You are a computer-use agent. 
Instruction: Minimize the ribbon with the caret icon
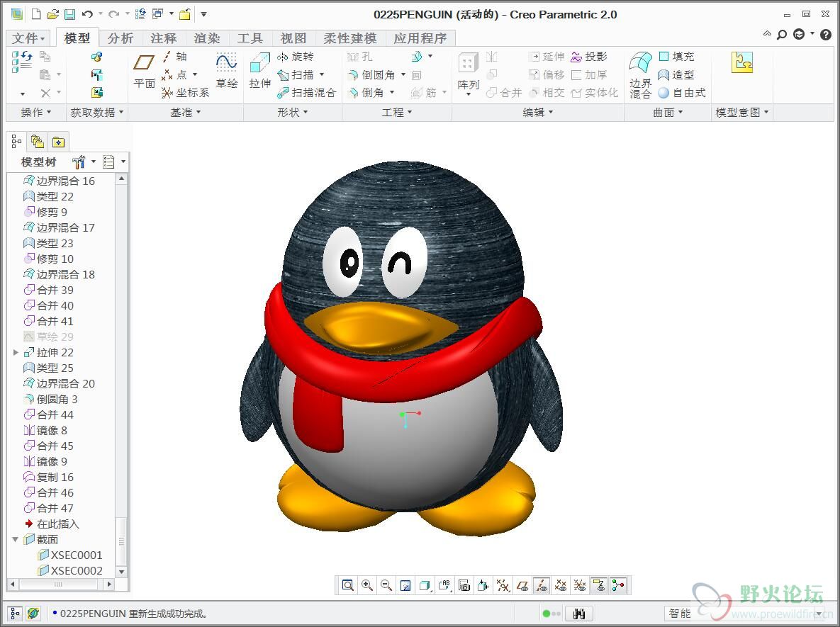coord(767,34)
